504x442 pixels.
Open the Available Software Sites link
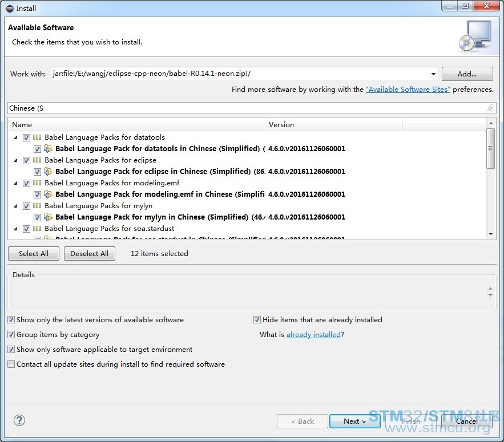pyautogui.click(x=408, y=90)
